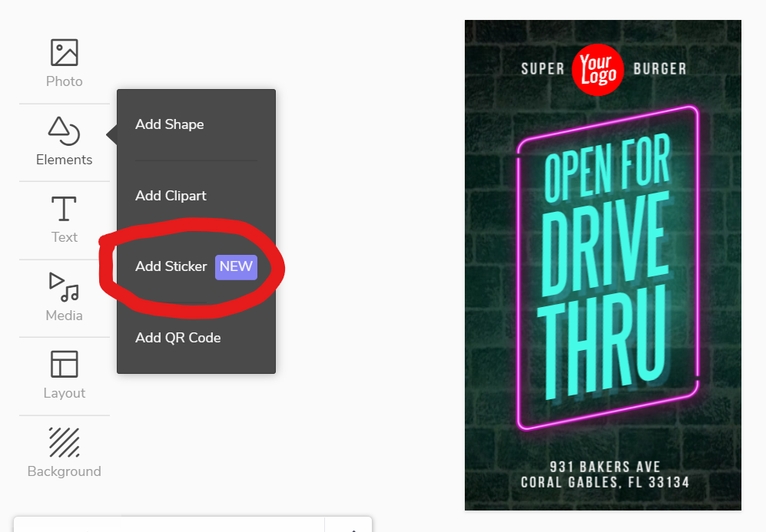Choose the Text tool icon
The image size is (766, 532).
pyautogui.click(x=64, y=208)
